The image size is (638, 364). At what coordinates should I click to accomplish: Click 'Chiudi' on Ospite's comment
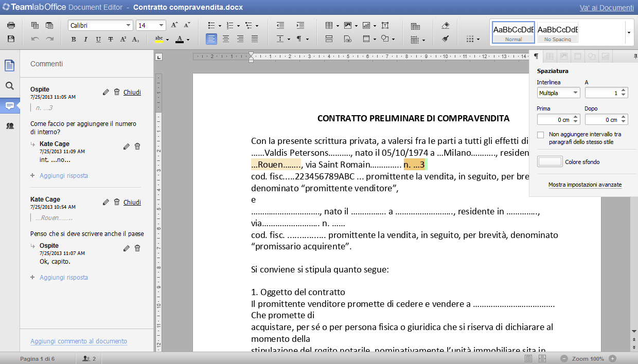(132, 93)
